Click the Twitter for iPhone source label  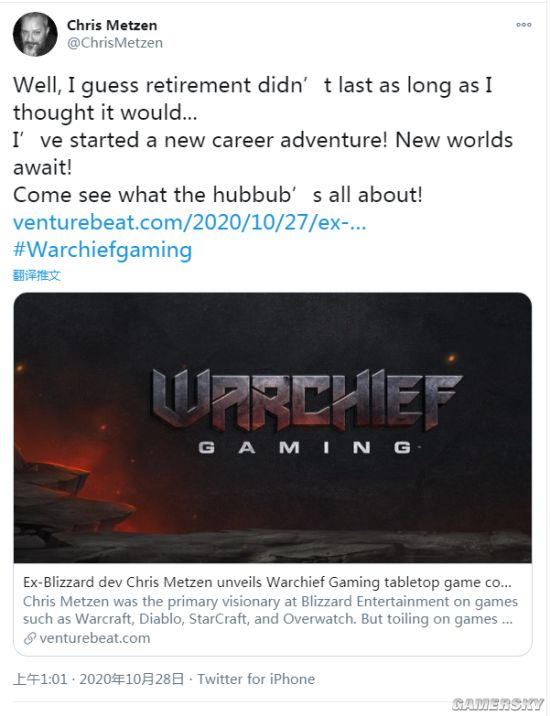pos(256,679)
